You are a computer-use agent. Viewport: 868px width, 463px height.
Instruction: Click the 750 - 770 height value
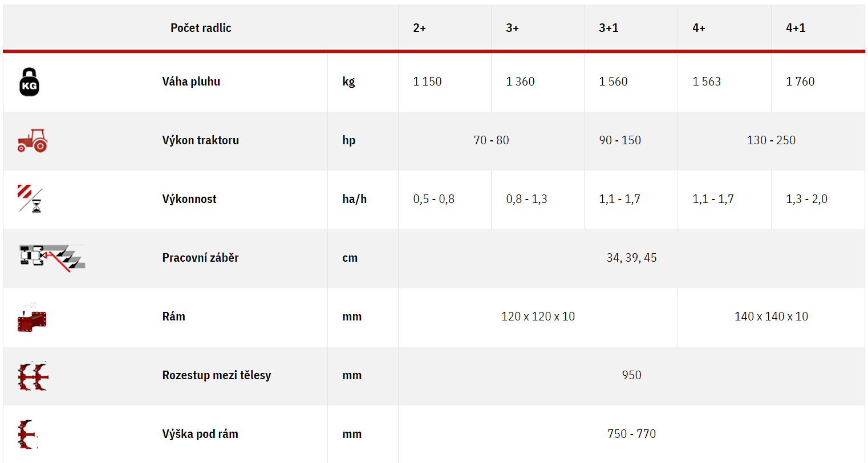[x=631, y=434]
